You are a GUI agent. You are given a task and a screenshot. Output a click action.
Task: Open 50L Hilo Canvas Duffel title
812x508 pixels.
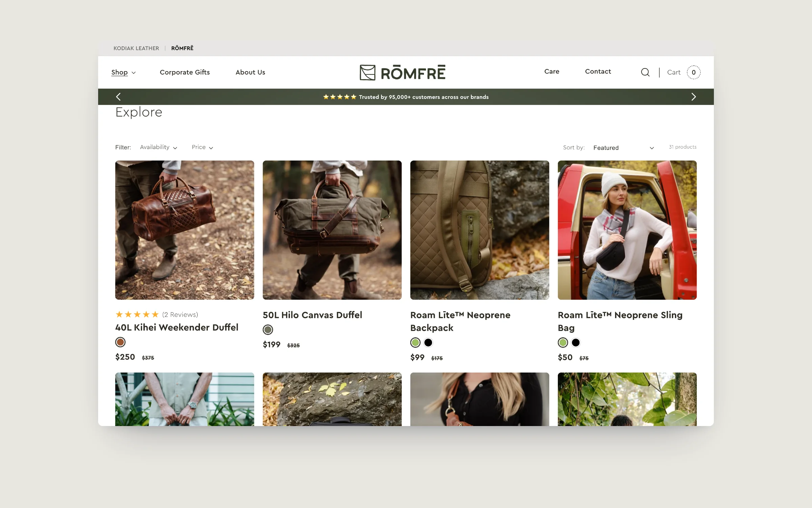[312, 315]
